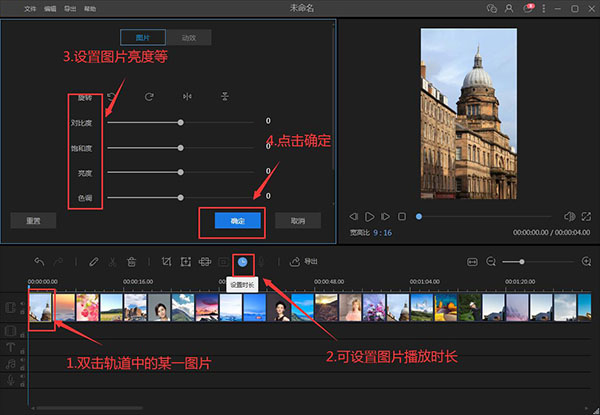Click the 饱和度 saturation slider handle

point(181,148)
